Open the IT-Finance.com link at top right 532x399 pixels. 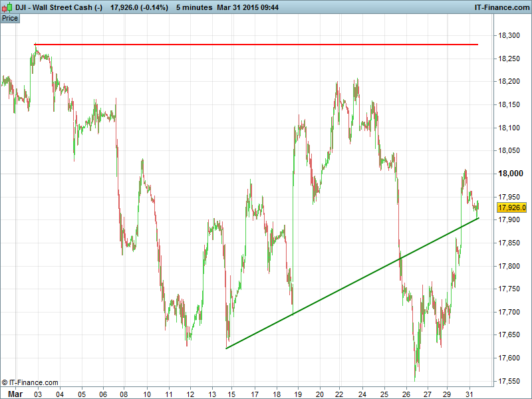pos(501,7)
